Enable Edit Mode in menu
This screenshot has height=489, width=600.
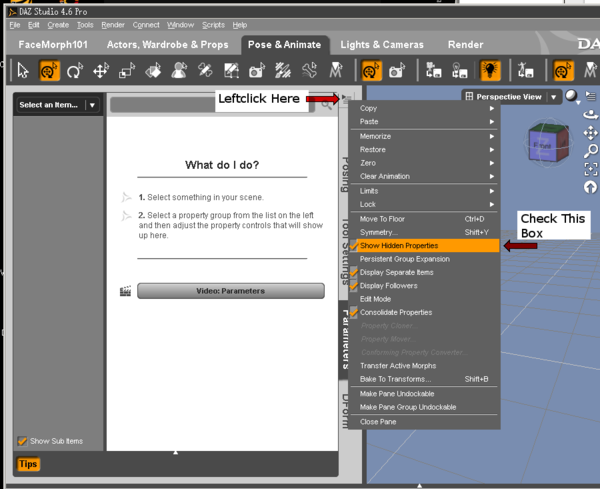(x=424, y=299)
